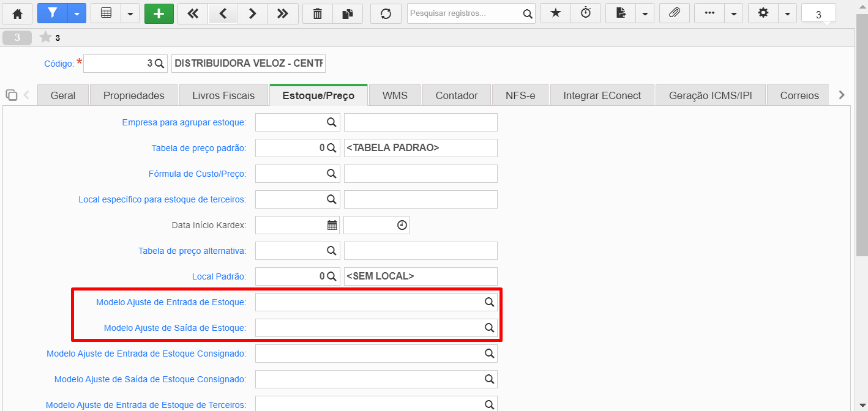Open attachments paperclip button

pyautogui.click(x=675, y=13)
